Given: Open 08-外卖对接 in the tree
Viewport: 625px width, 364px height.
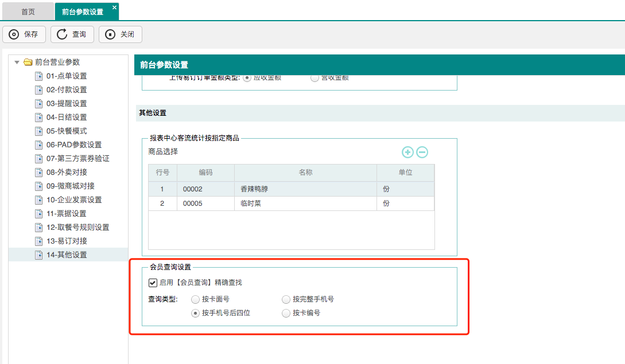Looking at the screenshot, I should coord(67,172).
